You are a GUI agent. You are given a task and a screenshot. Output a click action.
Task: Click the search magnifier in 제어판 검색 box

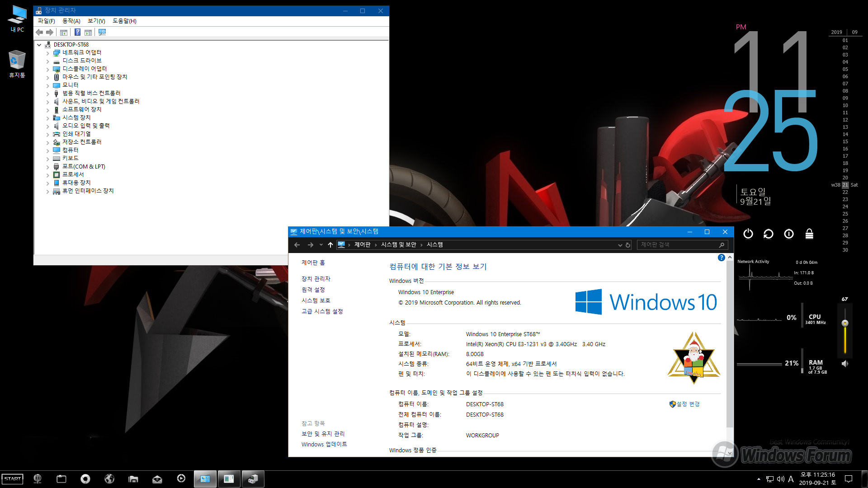(x=722, y=245)
